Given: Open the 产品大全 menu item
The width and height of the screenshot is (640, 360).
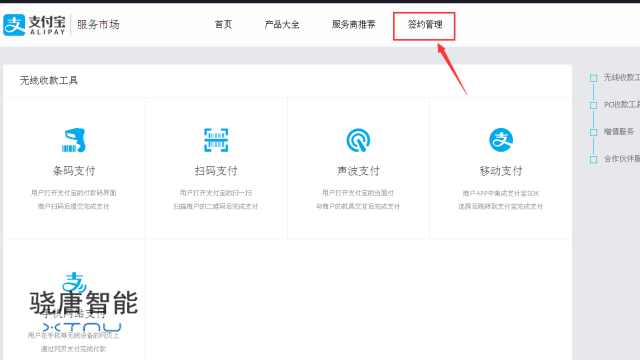Looking at the screenshot, I should click(x=282, y=24).
